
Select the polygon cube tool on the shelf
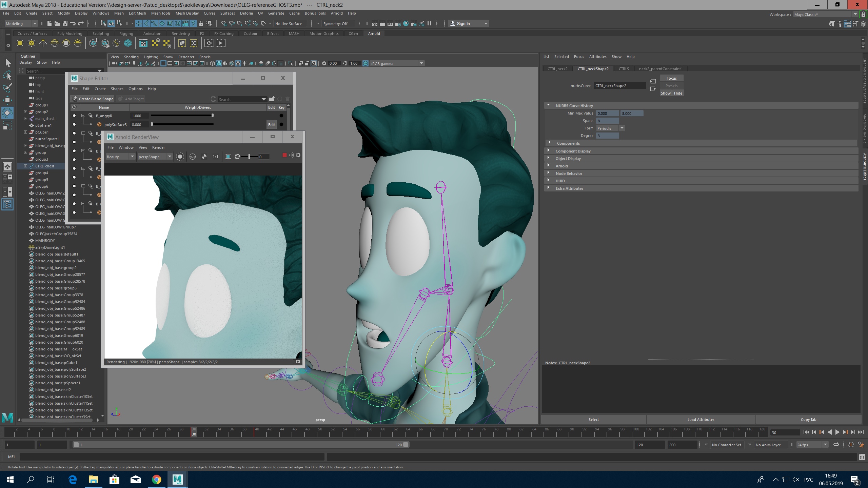coord(31,43)
